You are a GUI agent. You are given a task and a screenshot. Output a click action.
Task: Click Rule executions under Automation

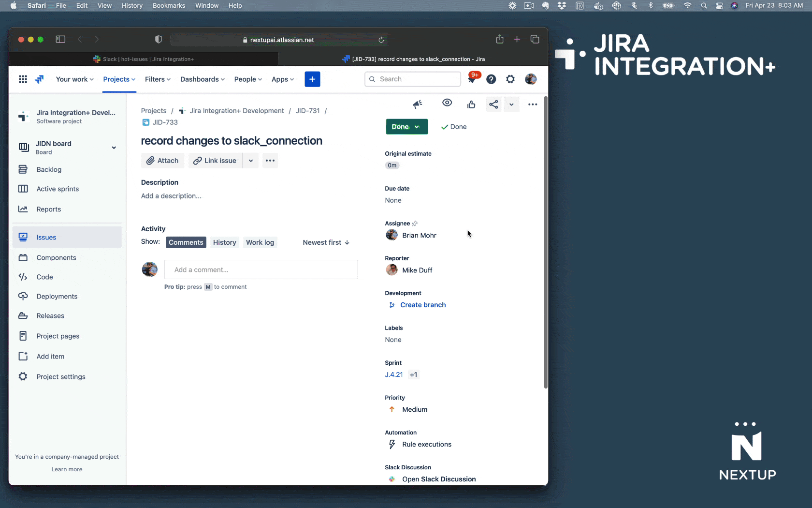click(427, 444)
